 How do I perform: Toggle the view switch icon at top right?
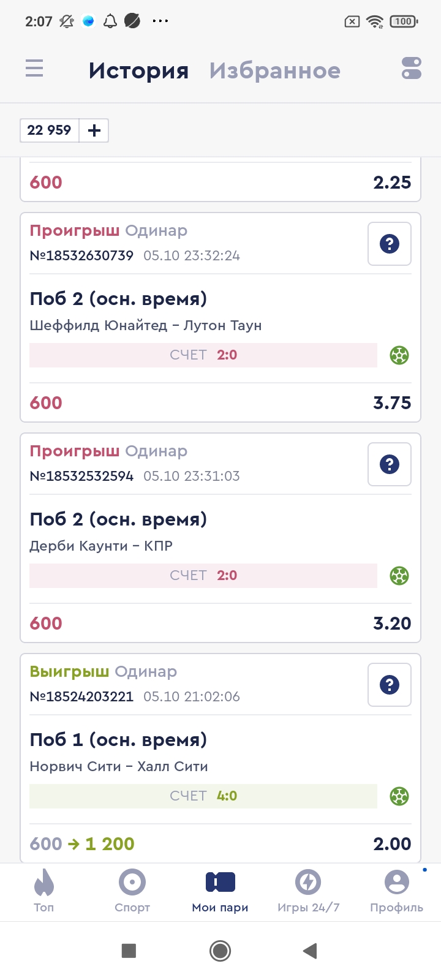(x=411, y=68)
